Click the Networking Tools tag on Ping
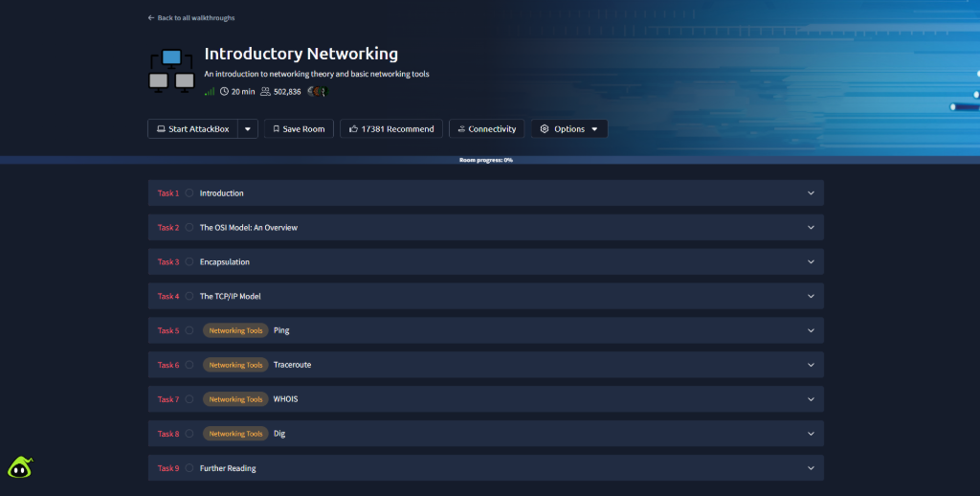Viewport: 980px width, 496px height. pyautogui.click(x=235, y=330)
